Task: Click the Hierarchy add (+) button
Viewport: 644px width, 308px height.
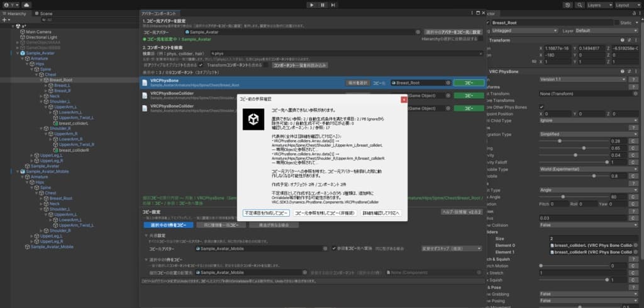Action: click(4, 20)
